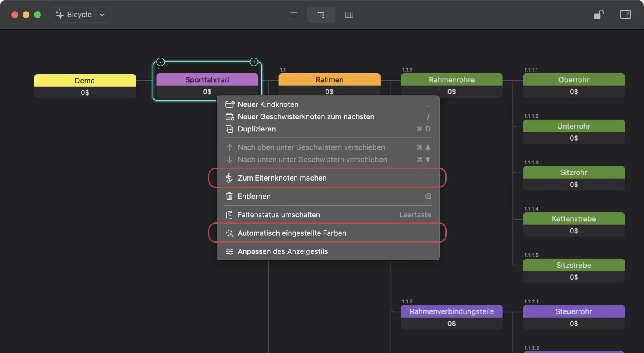644x353 pixels.
Task: Select the tree diagram view icon
Action: click(321, 15)
